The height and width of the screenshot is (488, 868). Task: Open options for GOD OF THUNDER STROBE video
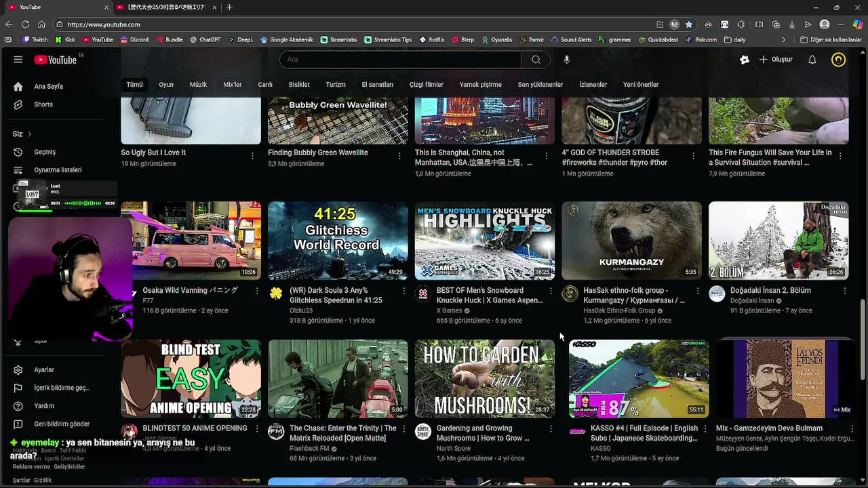coord(693,156)
